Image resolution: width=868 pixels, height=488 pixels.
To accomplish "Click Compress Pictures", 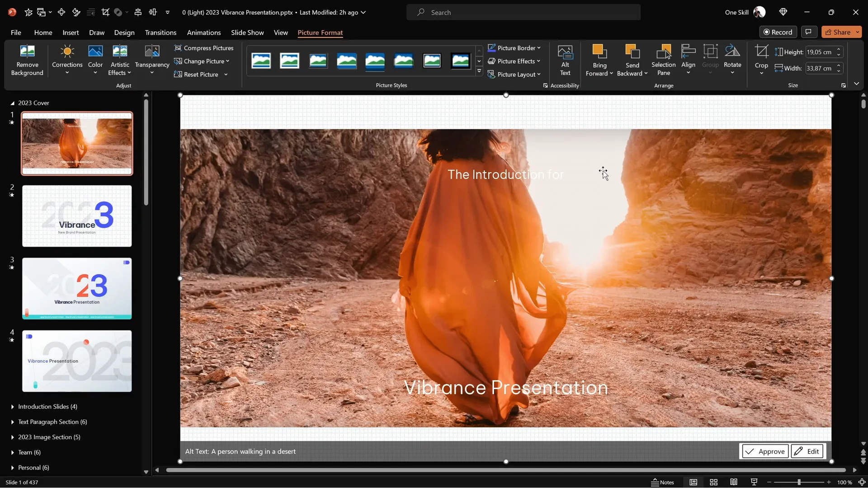I will pos(204,48).
